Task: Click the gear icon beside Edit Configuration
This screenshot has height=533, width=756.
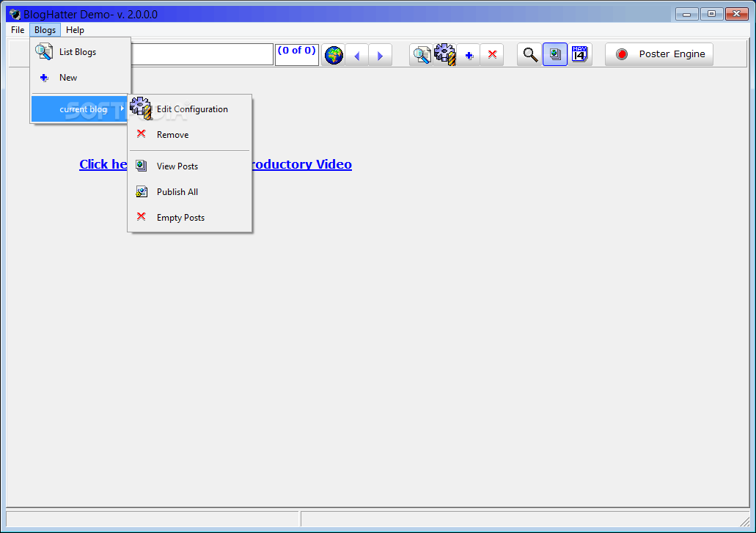Action: (x=141, y=109)
